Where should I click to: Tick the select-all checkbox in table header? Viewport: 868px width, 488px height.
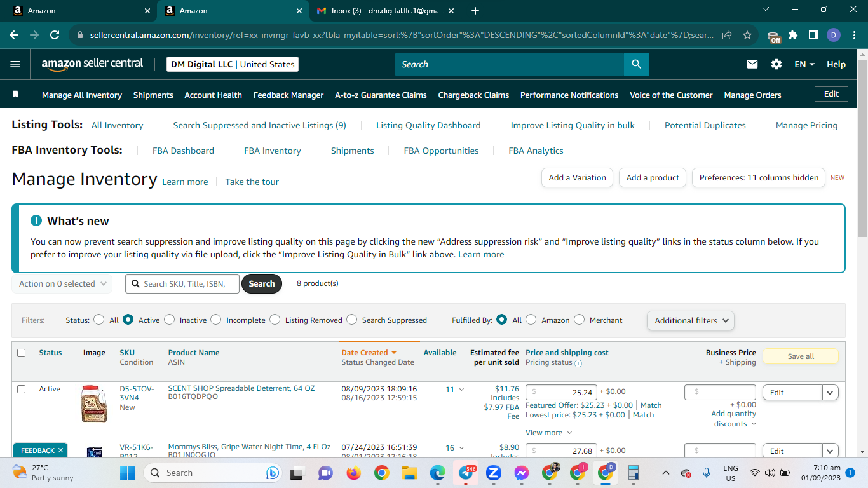click(22, 353)
